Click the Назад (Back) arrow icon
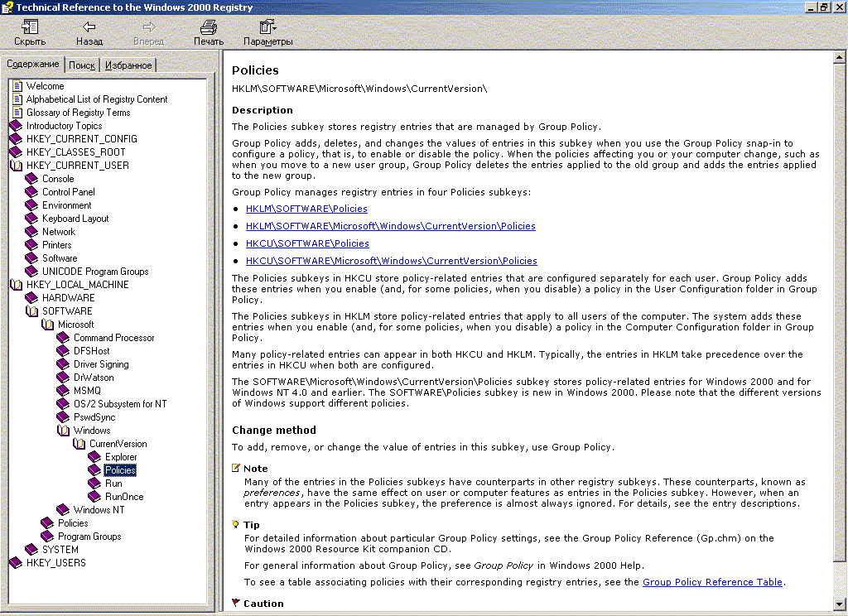 coord(89,26)
